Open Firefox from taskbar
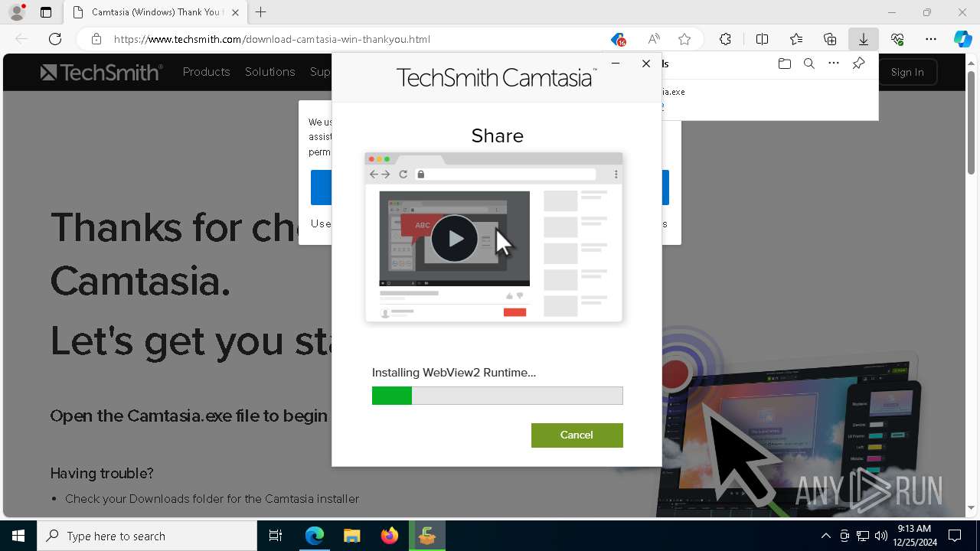Screen dimensions: 980x551 [390, 536]
